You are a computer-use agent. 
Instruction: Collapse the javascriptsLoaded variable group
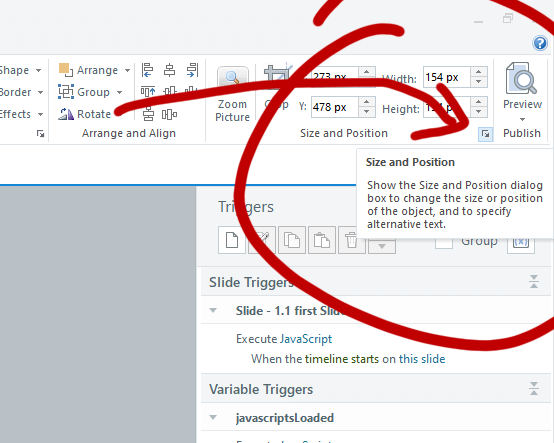(213, 418)
